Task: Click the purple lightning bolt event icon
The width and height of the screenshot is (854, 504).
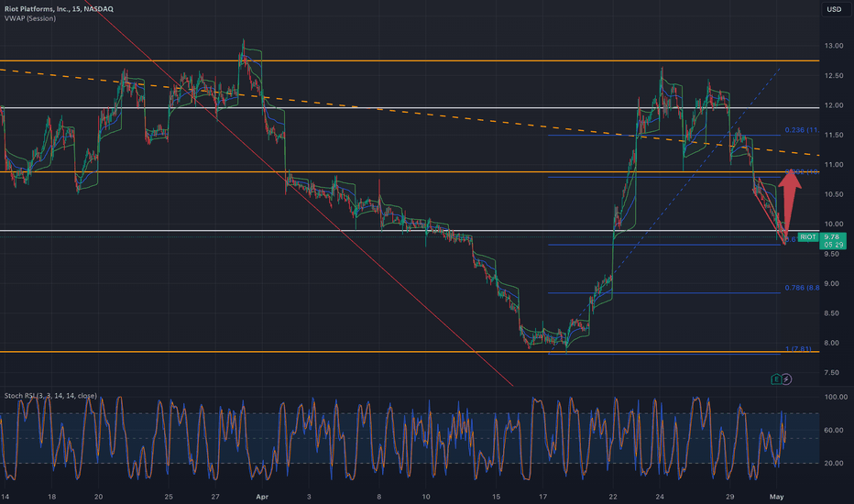Action: click(786, 379)
